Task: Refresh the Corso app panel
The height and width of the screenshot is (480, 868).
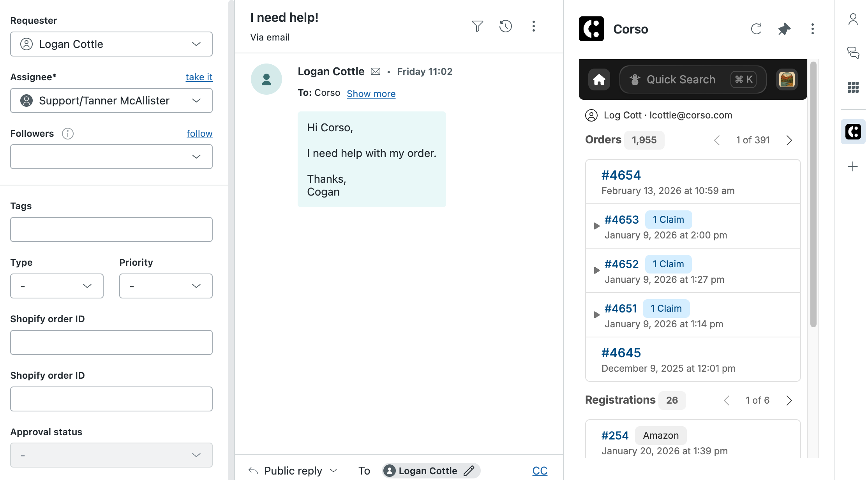Action: [x=756, y=29]
